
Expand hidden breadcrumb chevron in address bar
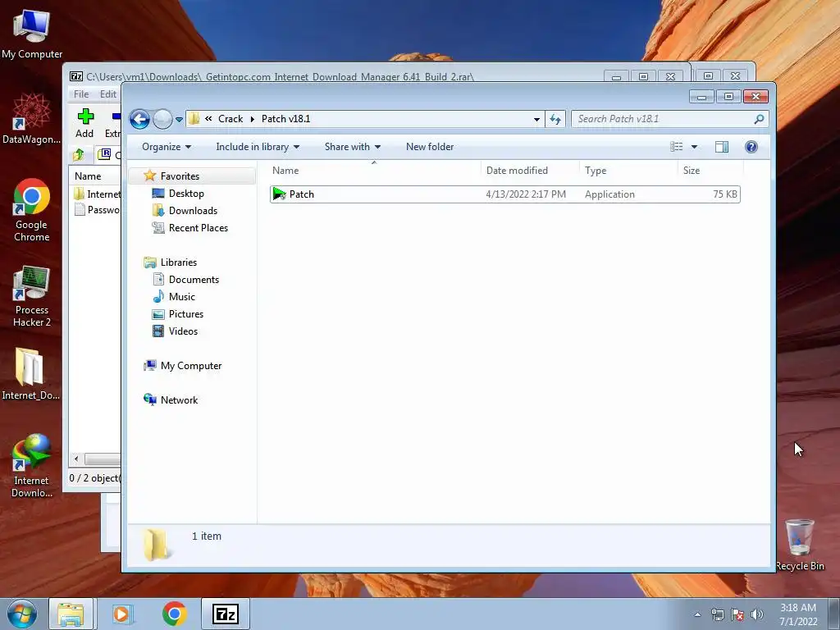click(208, 118)
